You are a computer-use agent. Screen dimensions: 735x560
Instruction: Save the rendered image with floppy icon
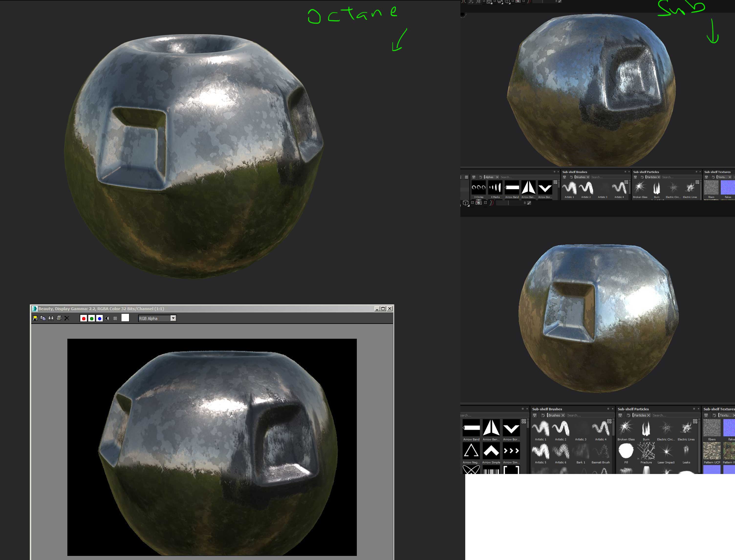[35, 318]
